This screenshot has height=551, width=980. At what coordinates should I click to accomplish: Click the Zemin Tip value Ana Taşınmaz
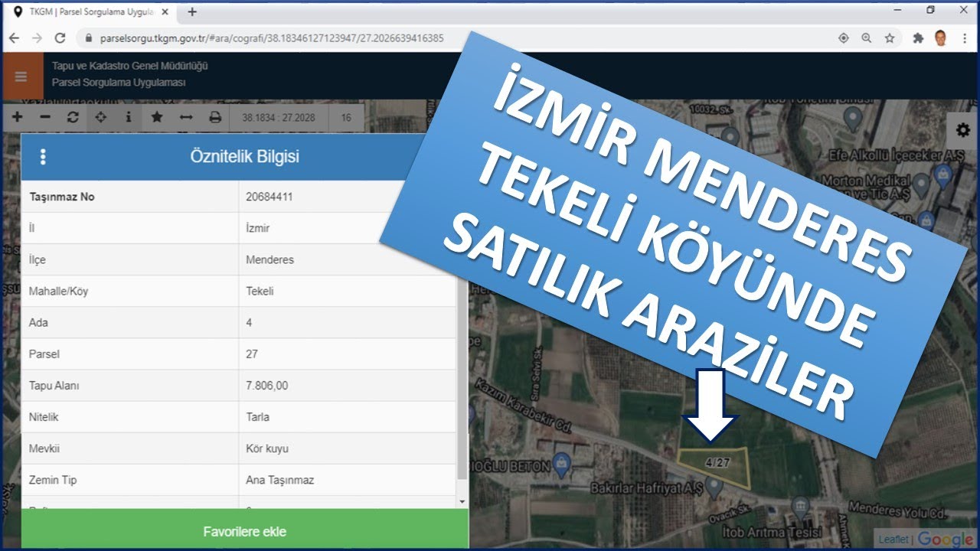pos(279,480)
